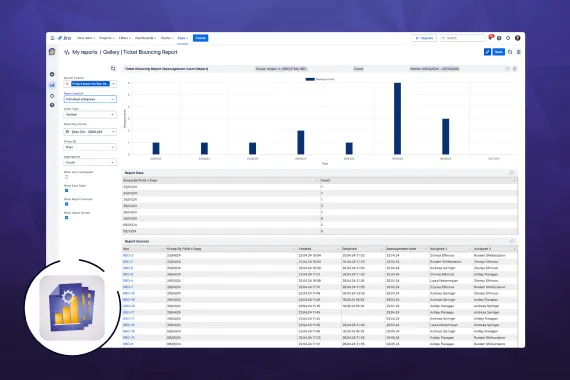Open the Reporting Period date range dropdown

coord(90,132)
